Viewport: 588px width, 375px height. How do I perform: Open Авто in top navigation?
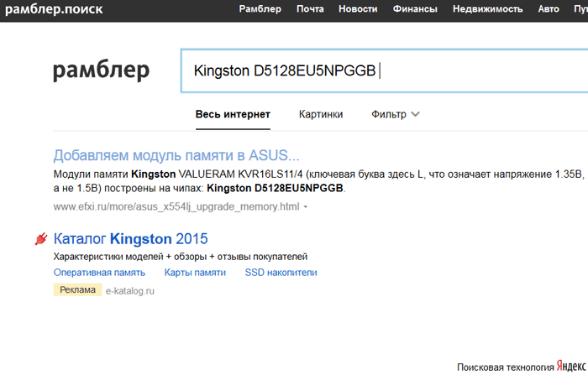pos(549,9)
